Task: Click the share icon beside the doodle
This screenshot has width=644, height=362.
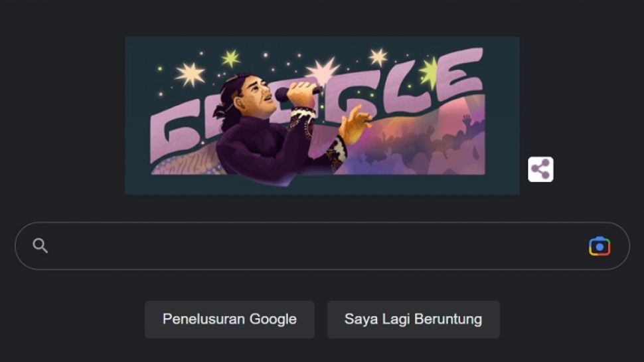Action: point(540,169)
